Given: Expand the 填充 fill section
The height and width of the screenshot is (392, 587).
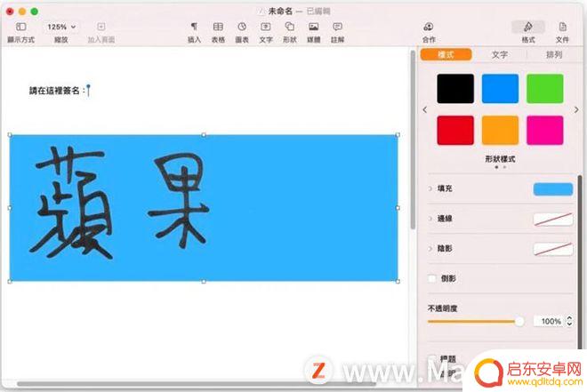Looking at the screenshot, I should click(x=430, y=188).
